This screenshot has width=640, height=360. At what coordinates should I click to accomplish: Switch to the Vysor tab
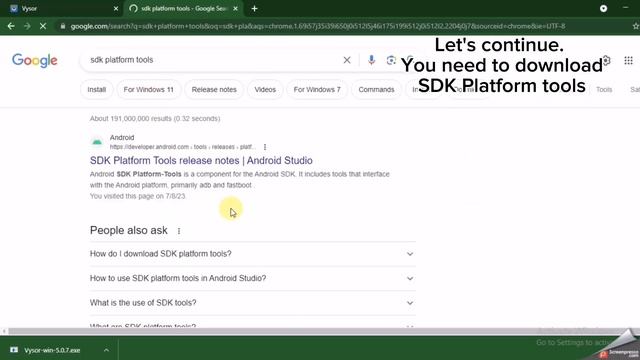63,9
